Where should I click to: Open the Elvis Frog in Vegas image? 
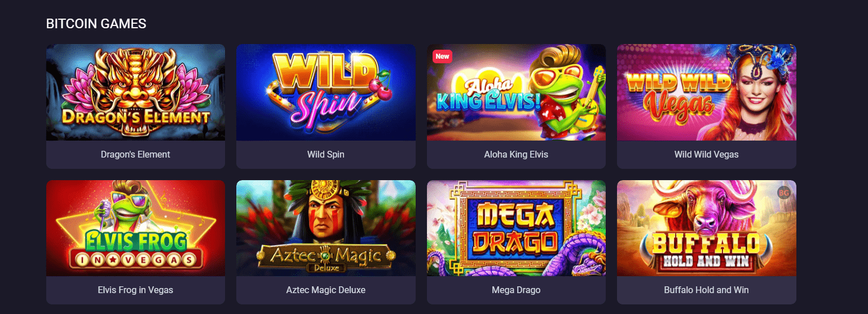[135, 228]
